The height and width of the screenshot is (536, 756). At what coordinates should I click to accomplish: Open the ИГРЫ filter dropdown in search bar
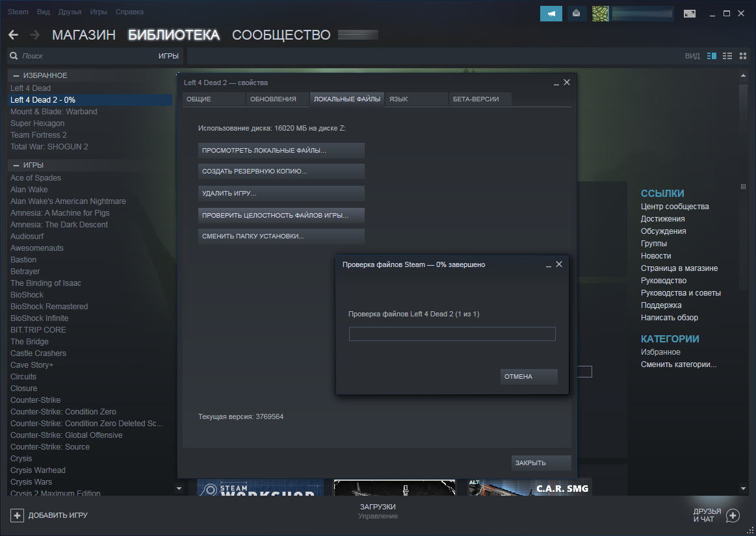tap(168, 56)
